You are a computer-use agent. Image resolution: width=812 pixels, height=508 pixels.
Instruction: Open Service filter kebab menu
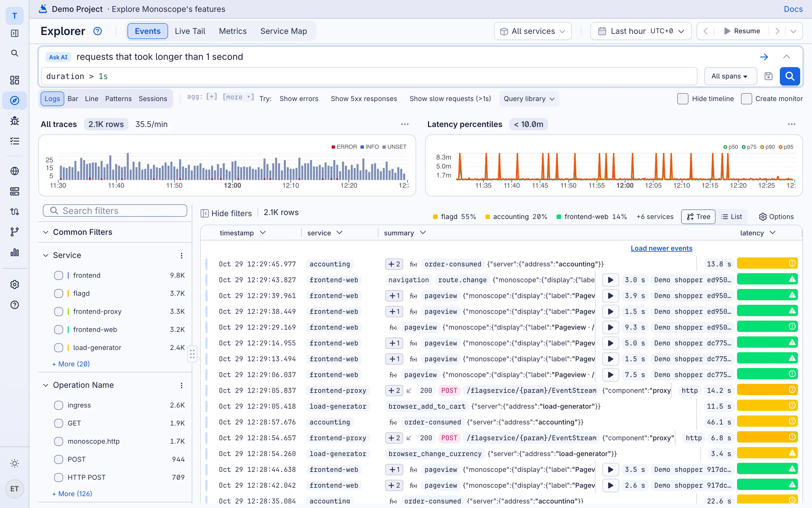182,256
